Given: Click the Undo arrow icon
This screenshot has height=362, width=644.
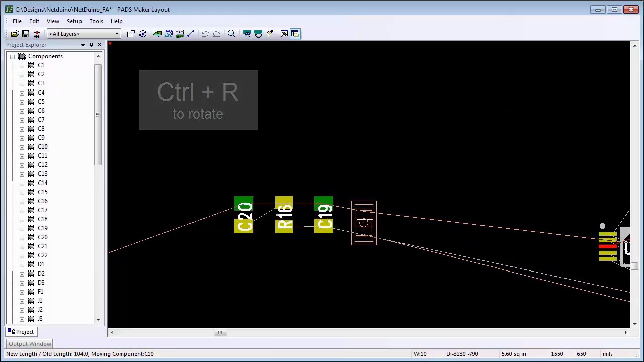Looking at the screenshot, I should tap(206, 34).
